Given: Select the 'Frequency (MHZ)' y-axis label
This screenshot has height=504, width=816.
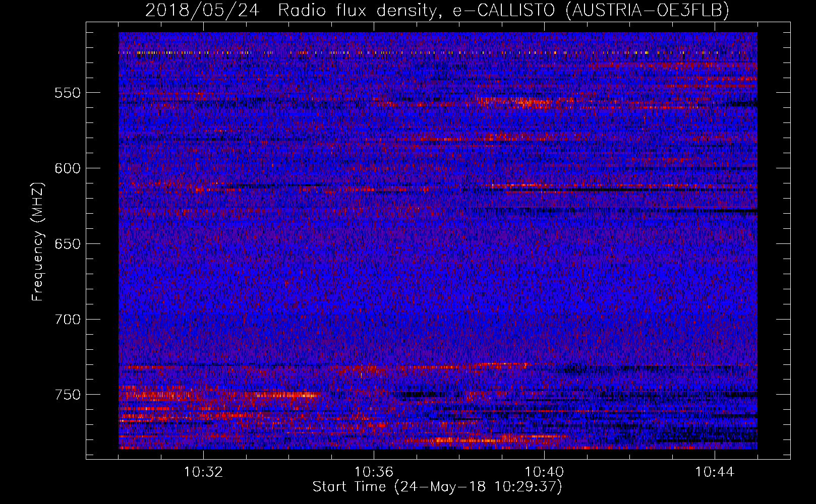Looking at the screenshot, I should [x=38, y=242].
